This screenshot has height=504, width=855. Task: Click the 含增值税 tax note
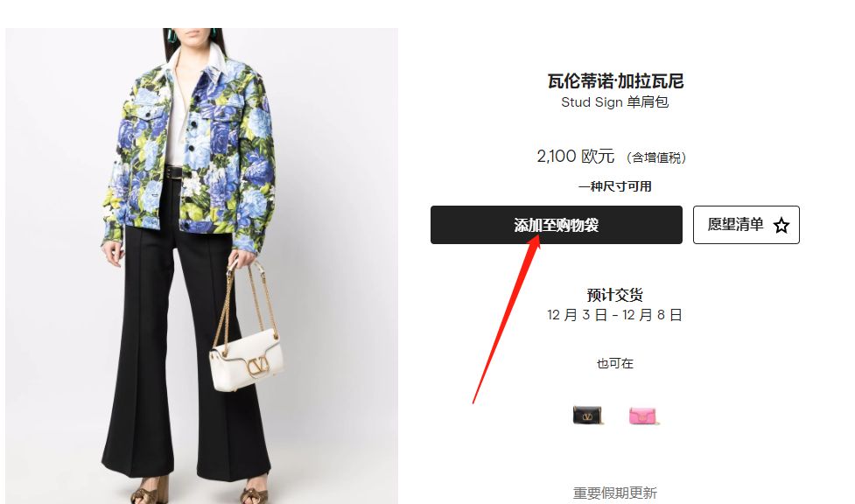coord(656,157)
